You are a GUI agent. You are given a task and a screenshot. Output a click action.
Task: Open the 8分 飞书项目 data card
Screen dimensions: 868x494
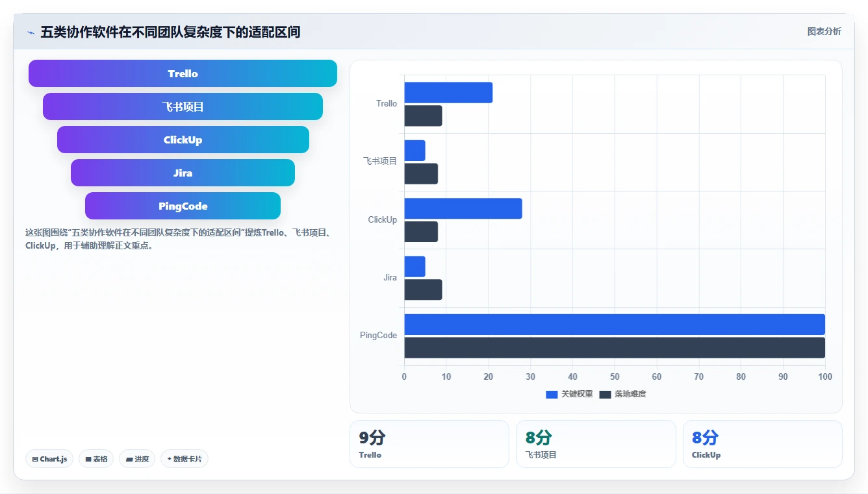tap(596, 444)
